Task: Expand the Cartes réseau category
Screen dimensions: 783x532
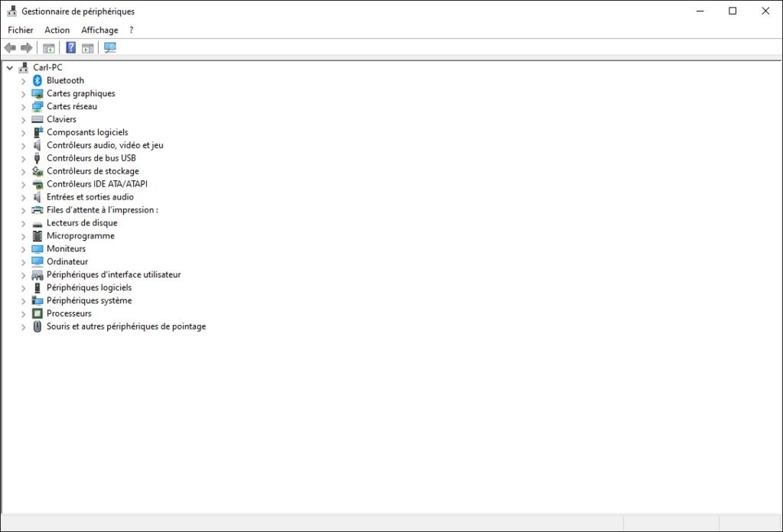Action: click(x=23, y=107)
